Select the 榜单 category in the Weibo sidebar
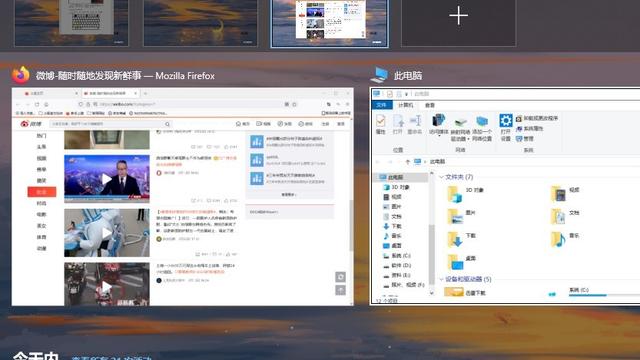 tap(42, 169)
